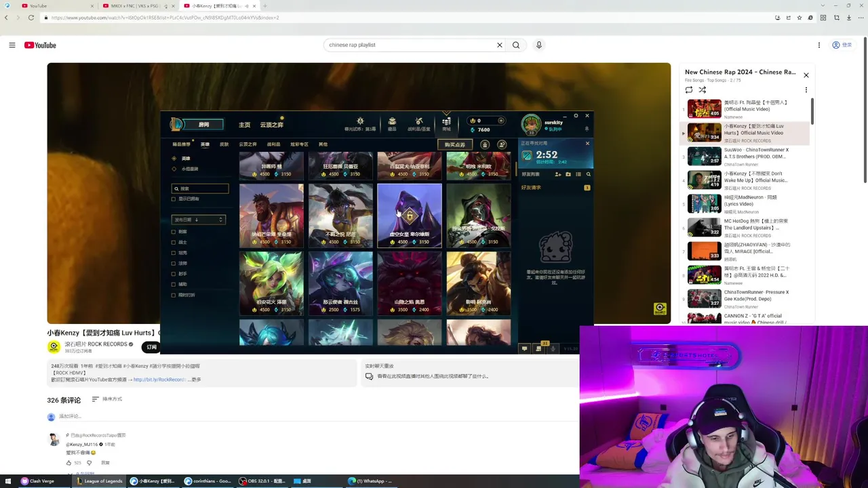Click the voice search microphone on YouTube
Screen dimensions: 868x488
tap(539, 45)
